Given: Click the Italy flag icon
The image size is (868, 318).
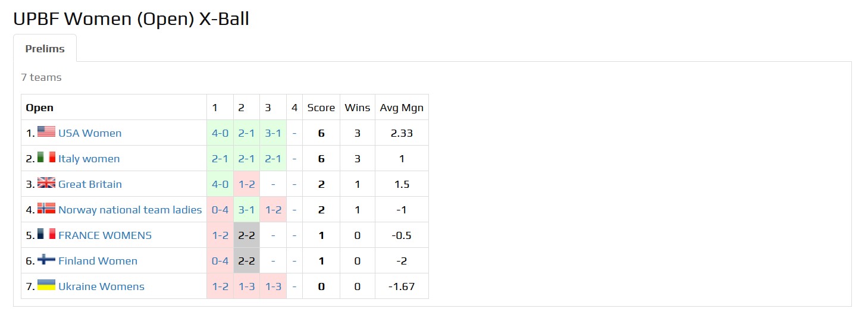Looking at the screenshot, I should (x=46, y=158).
